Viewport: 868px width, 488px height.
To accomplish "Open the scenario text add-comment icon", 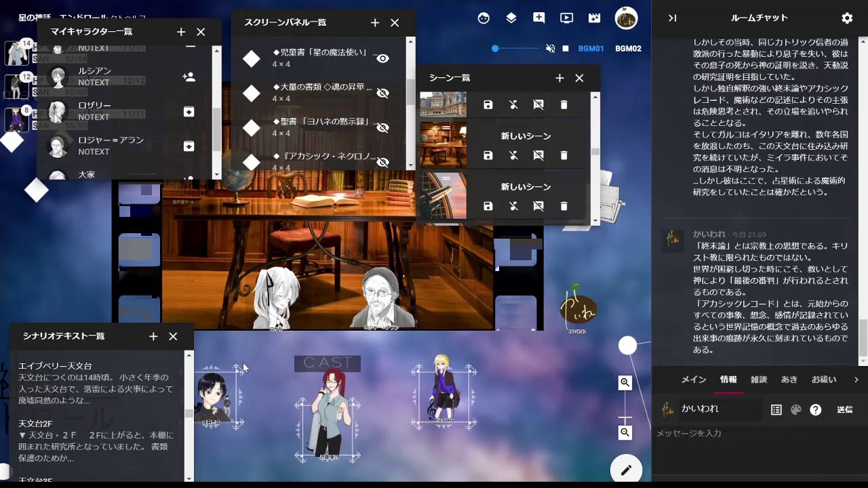I will [x=539, y=18].
